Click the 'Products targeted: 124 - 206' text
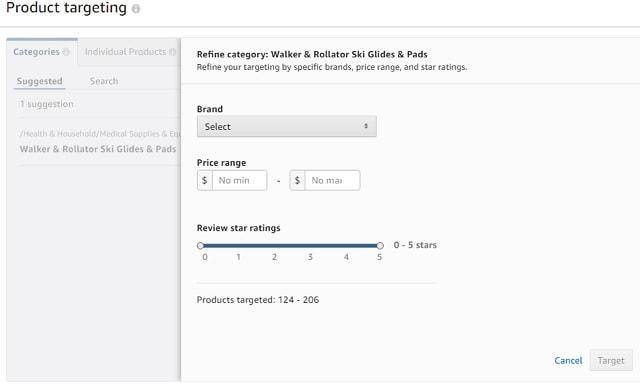The width and height of the screenshot is (640, 389). (258, 300)
